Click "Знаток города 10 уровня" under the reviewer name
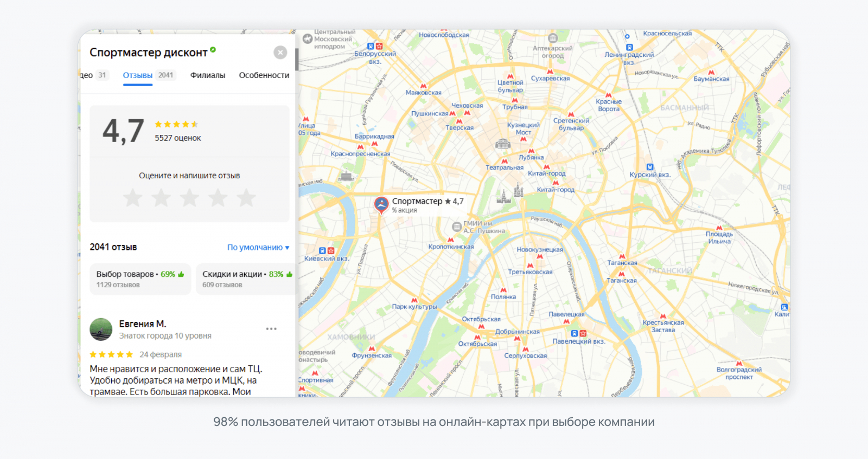Viewport: 868px width, 459px height. (165, 336)
